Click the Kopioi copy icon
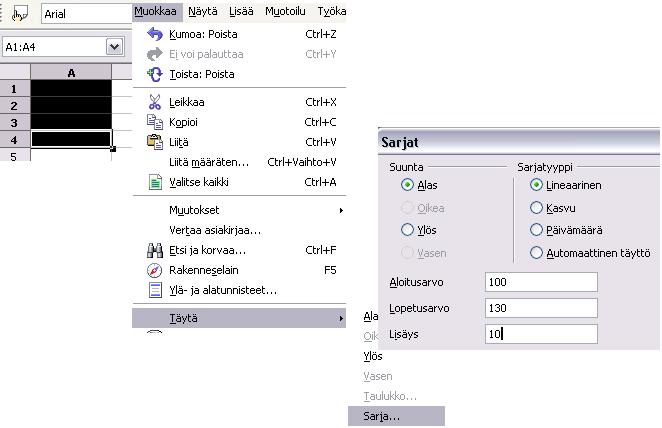The image size is (662, 428). coord(155,122)
